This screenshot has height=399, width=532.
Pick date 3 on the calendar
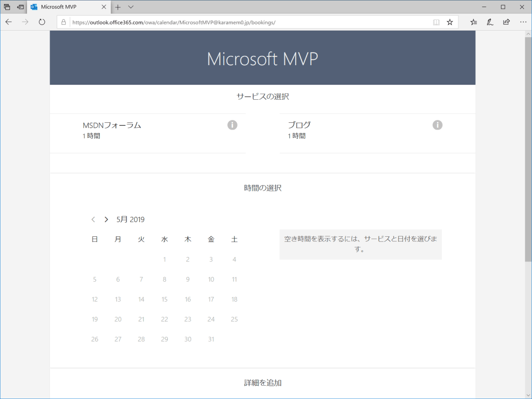(211, 259)
